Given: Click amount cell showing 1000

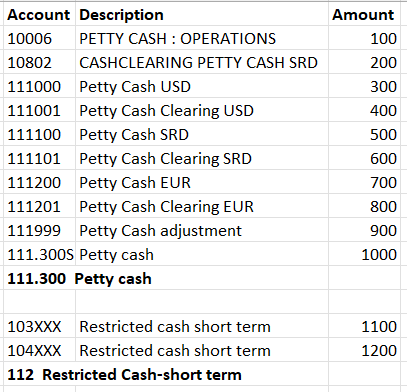Looking at the screenshot, I should [364, 254].
